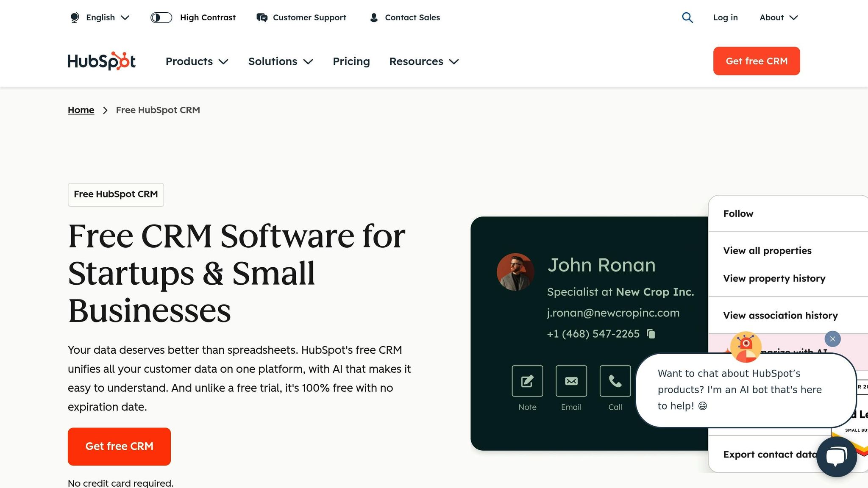
Task: Click the Free CRM Software main heading
Action: click(x=236, y=273)
